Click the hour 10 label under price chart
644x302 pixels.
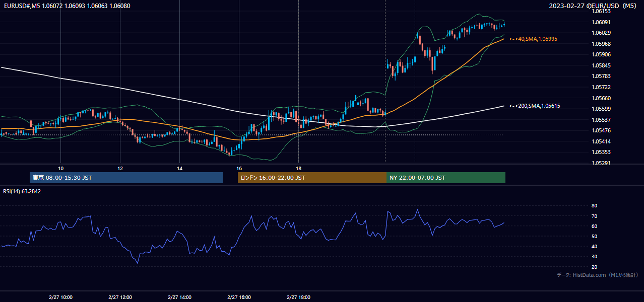click(x=60, y=168)
